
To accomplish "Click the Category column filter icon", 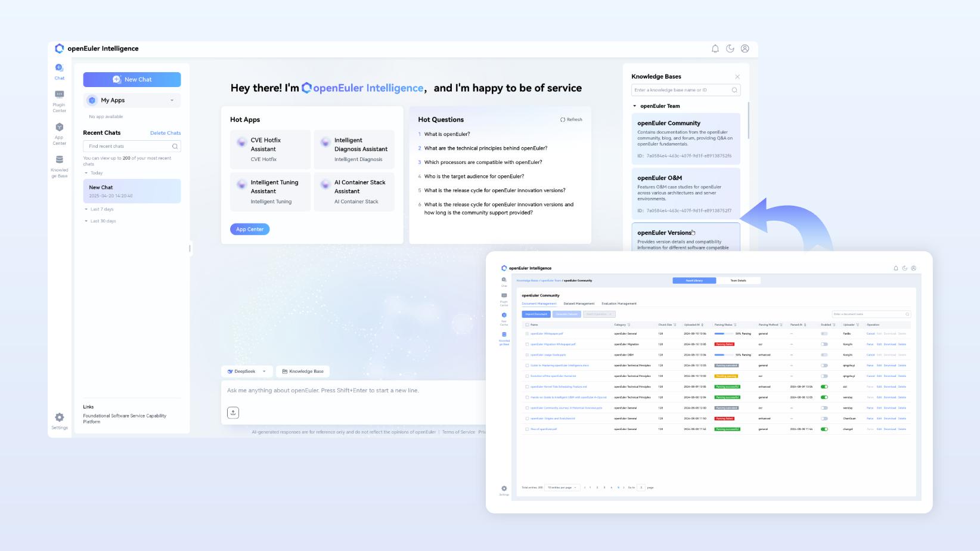I will click(629, 325).
